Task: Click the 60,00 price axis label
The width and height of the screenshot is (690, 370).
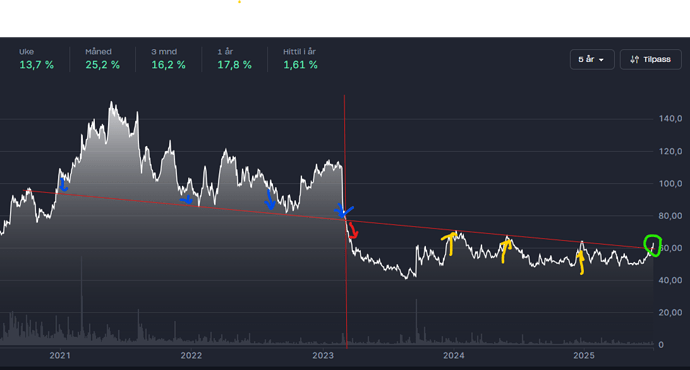Action: pos(671,248)
